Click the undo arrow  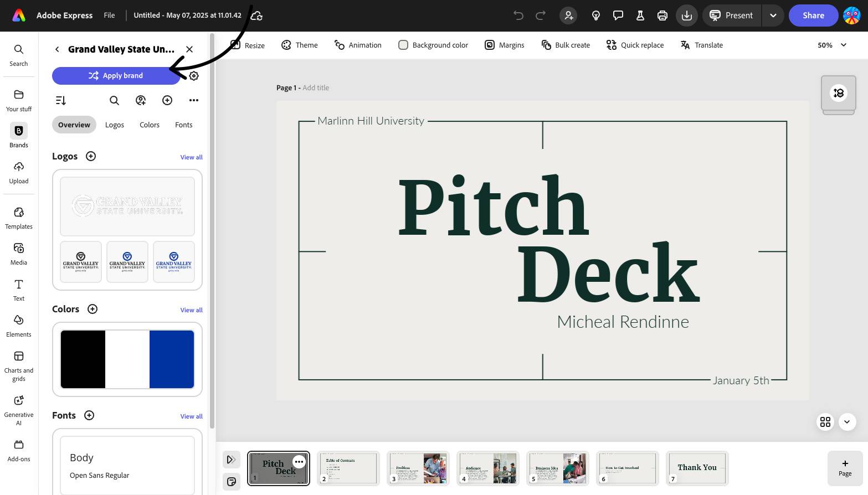click(x=518, y=16)
